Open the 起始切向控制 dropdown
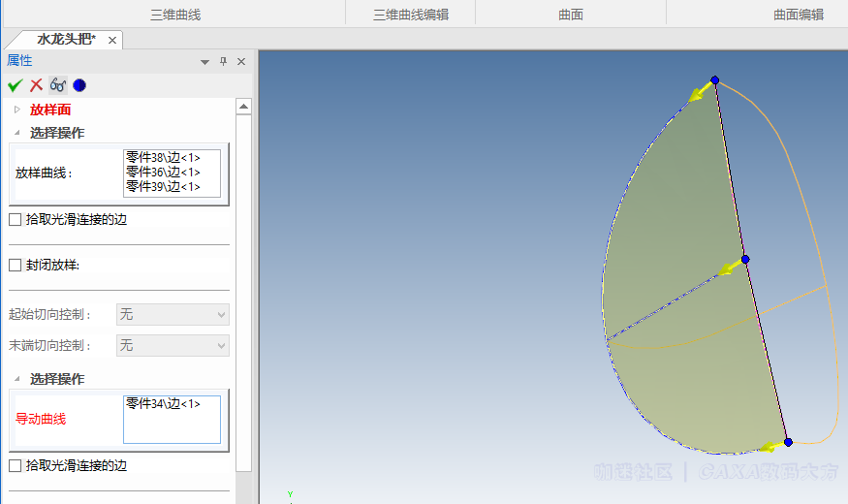 click(173, 314)
